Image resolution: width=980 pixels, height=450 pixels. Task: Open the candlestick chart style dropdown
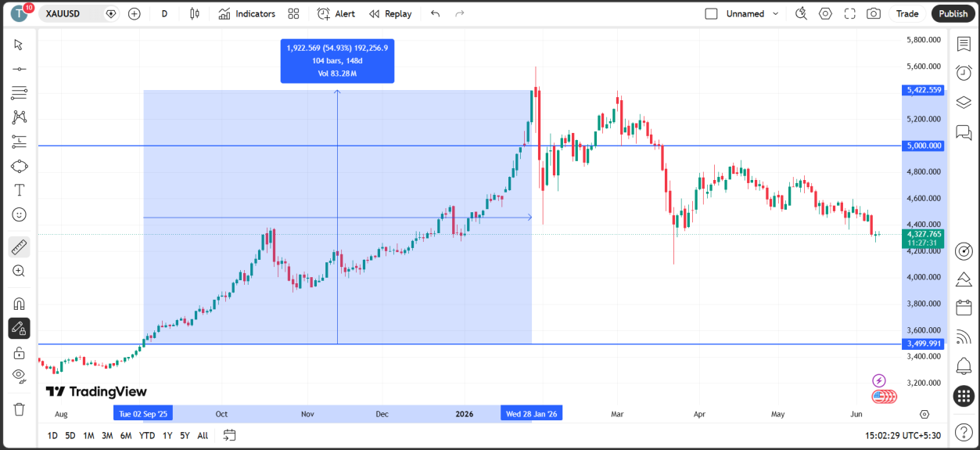(x=195, y=13)
